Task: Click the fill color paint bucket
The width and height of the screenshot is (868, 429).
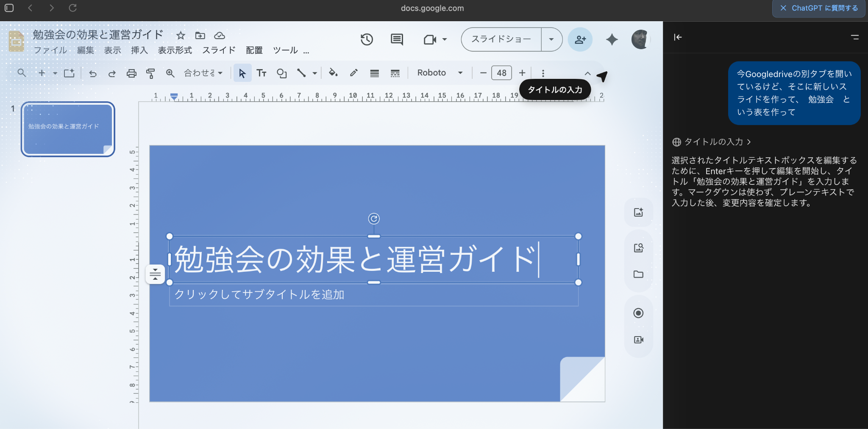Action: [333, 73]
